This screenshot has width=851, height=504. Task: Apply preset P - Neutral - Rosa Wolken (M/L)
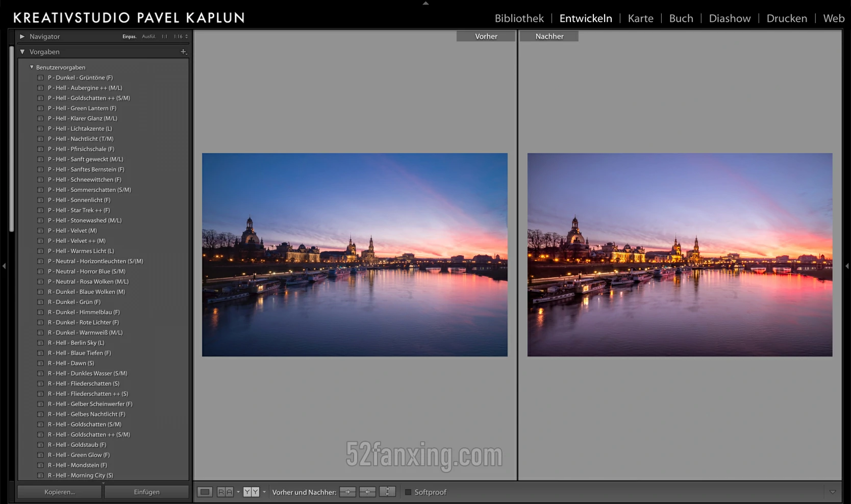88,282
